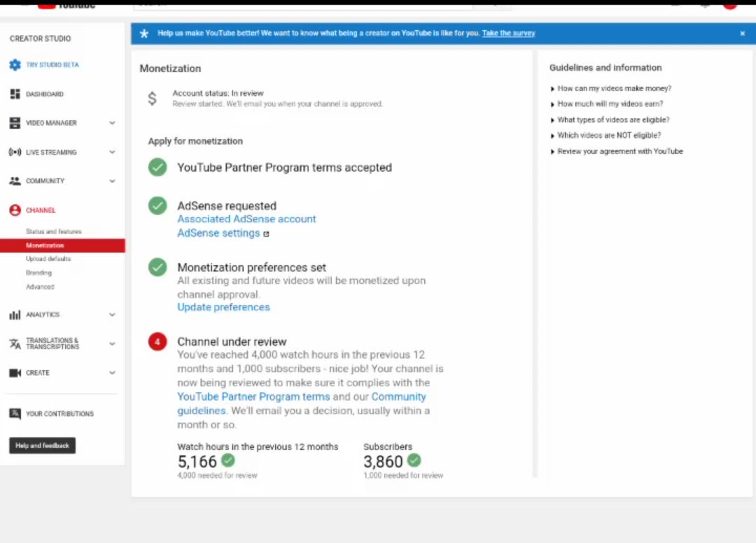This screenshot has width=756, height=543.
Task: Click the Analytics bar chart icon
Action: tap(15, 315)
